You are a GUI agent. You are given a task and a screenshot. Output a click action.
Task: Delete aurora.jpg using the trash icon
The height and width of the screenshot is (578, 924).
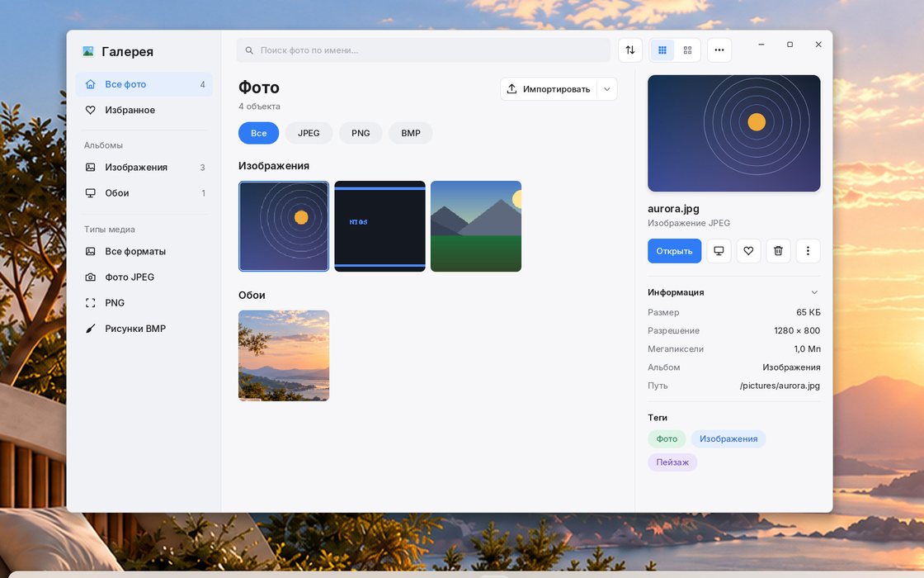pos(778,251)
